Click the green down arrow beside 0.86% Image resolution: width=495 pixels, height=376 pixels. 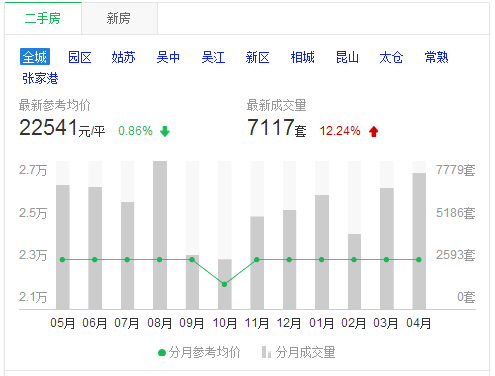point(165,131)
